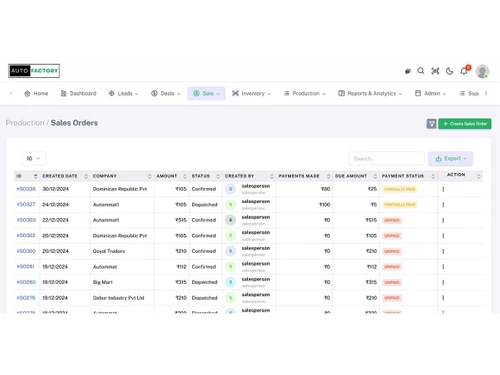
Task: Open the Export dropdown
Action: pyautogui.click(x=450, y=159)
